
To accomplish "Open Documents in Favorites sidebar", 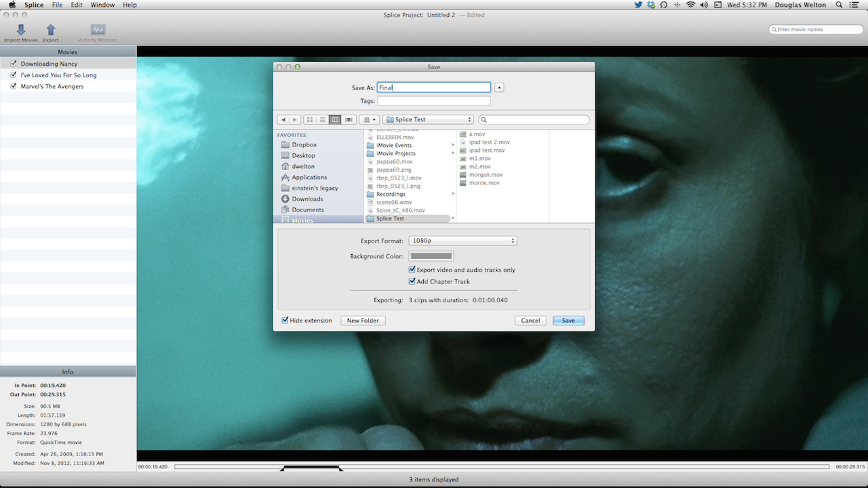I will pyautogui.click(x=308, y=209).
